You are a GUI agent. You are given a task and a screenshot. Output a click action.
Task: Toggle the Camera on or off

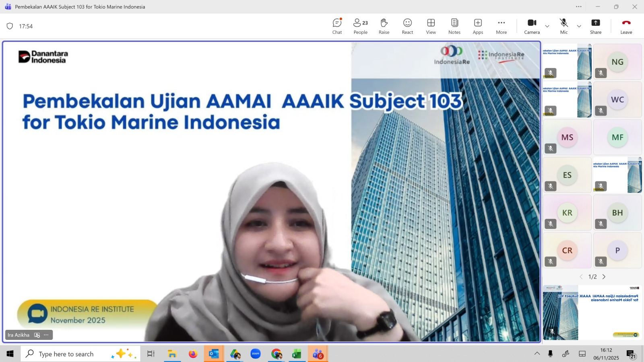click(x=532, y=26)
